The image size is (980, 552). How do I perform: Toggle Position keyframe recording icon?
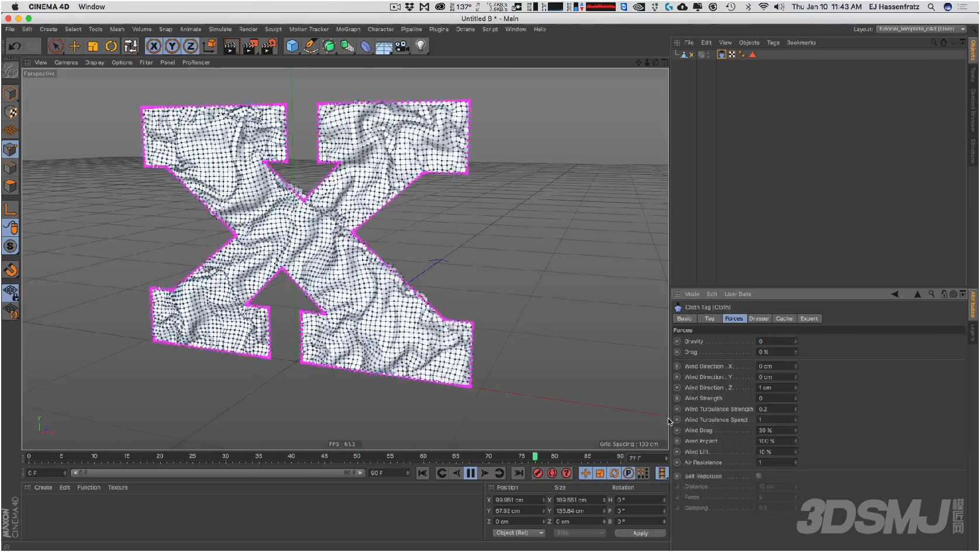tap(585, 473)
